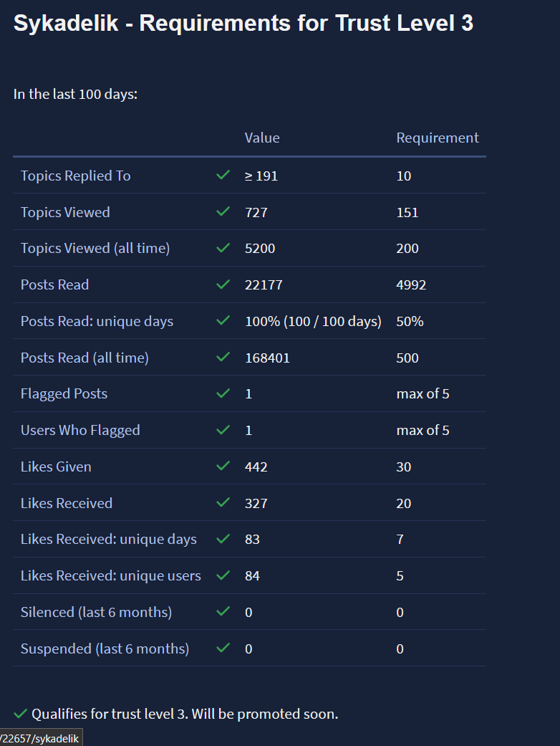This screenshot has height=746, width=560.
Task: Click the check before Qualifies for trust level 3
Action: coord(20,714)
